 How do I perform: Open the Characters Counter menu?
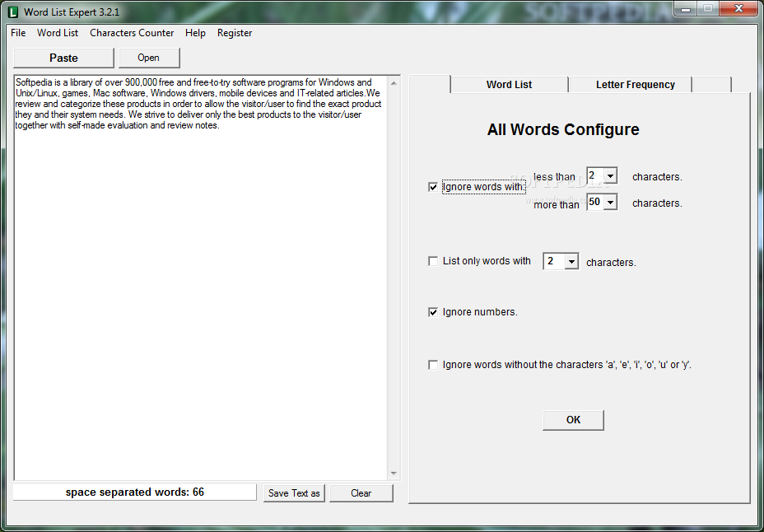point(132,33)
